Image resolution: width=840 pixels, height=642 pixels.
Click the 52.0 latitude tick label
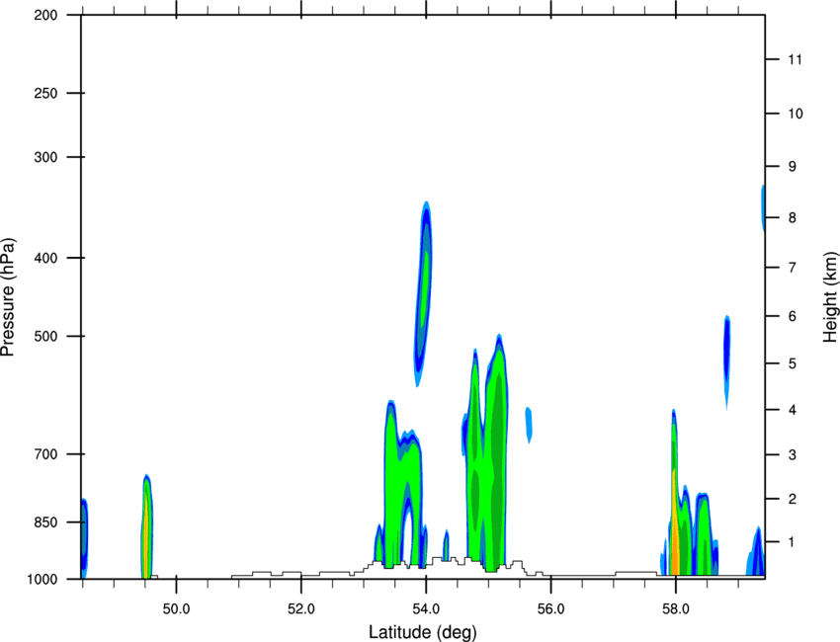tap(301, 609)
